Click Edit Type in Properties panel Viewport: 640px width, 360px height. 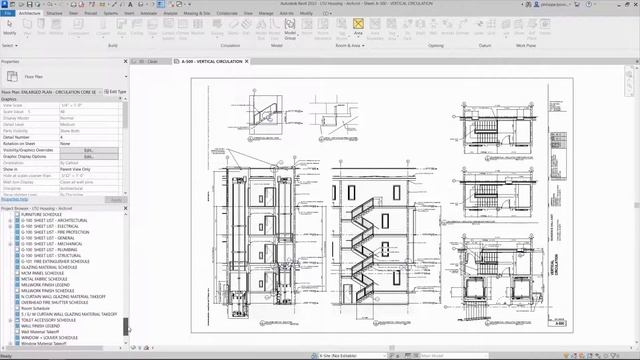[115, 92]
